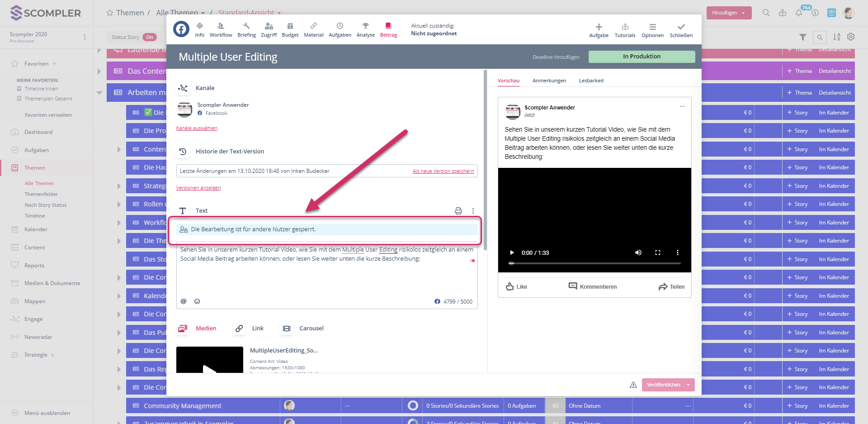Open the Briefing wrench icon
The image size is (868, 424).
coord(246,26)
